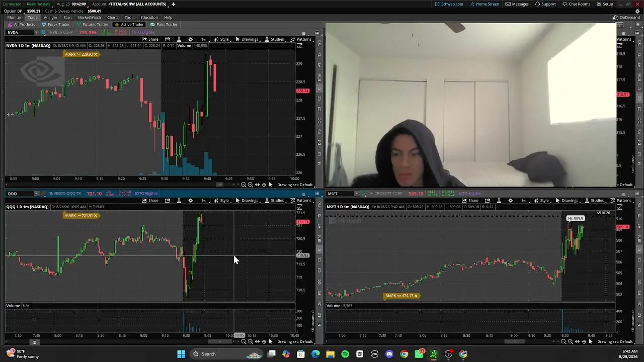Open the Schwab.com link
Image resolution: width=644 pixels, height=362 pixels.
point(449,4)
